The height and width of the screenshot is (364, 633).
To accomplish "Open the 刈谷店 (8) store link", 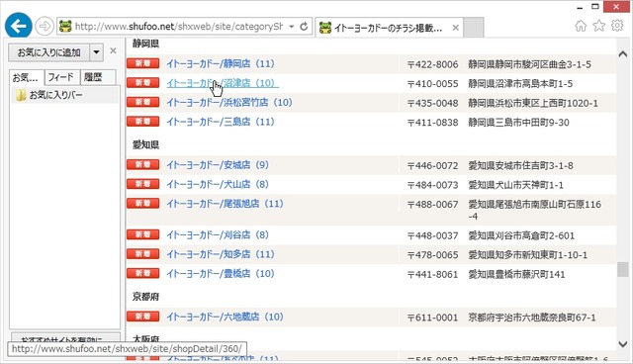I will tap(218, 234).
